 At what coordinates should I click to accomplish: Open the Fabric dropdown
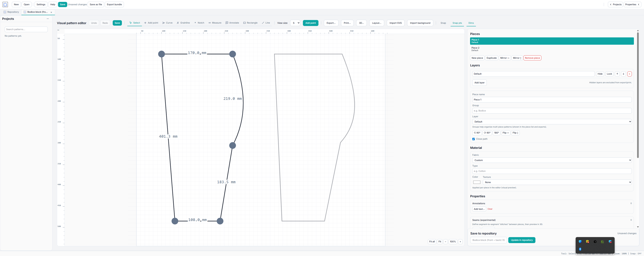tap(552, 160)
